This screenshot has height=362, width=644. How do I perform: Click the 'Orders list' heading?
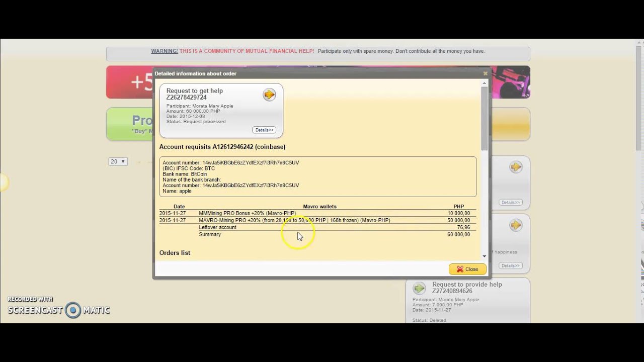(x=175, y=253)
